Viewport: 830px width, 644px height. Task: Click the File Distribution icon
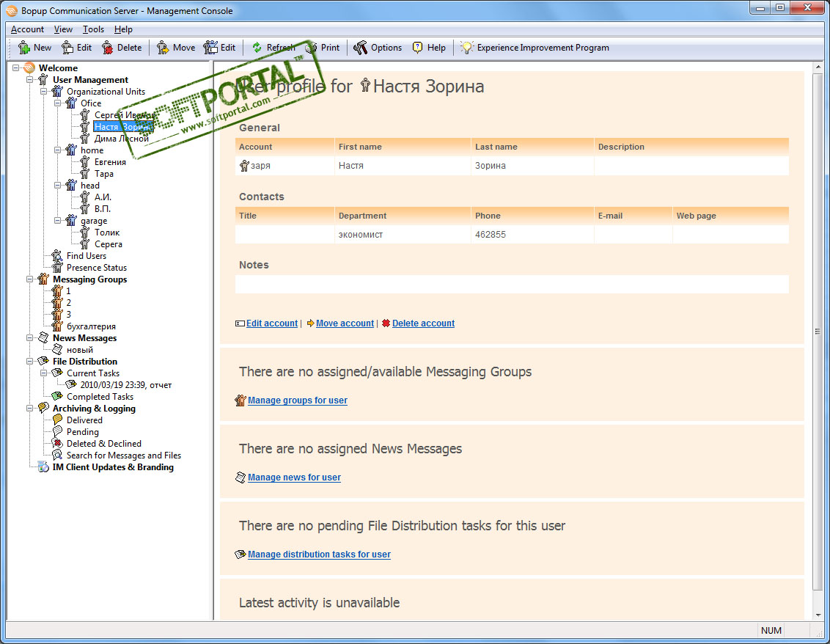(x=43, y=361)
